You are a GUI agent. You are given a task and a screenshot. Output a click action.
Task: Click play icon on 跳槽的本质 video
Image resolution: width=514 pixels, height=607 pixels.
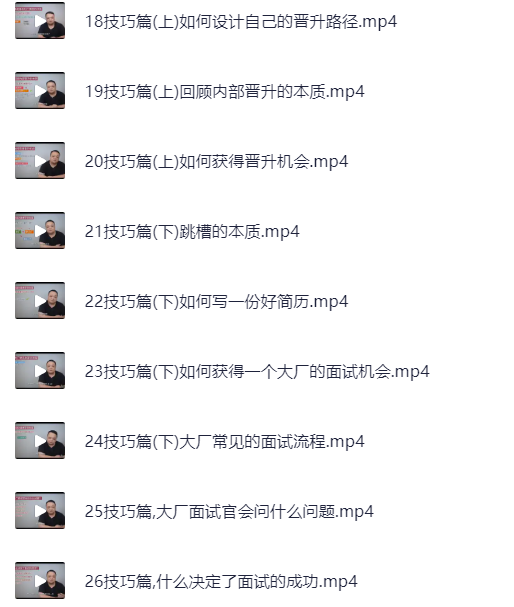tap(40, 231)
